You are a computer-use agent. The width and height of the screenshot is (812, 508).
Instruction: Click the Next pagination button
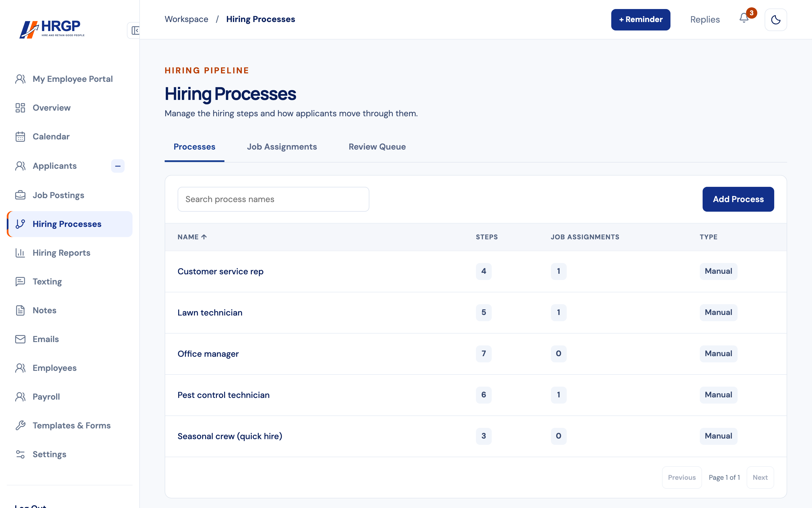coord(760,478)
